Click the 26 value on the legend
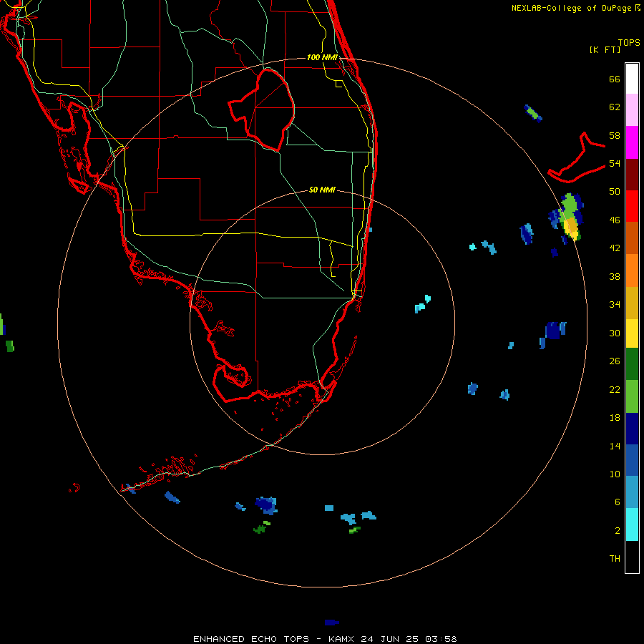 [x=615, y=361]
